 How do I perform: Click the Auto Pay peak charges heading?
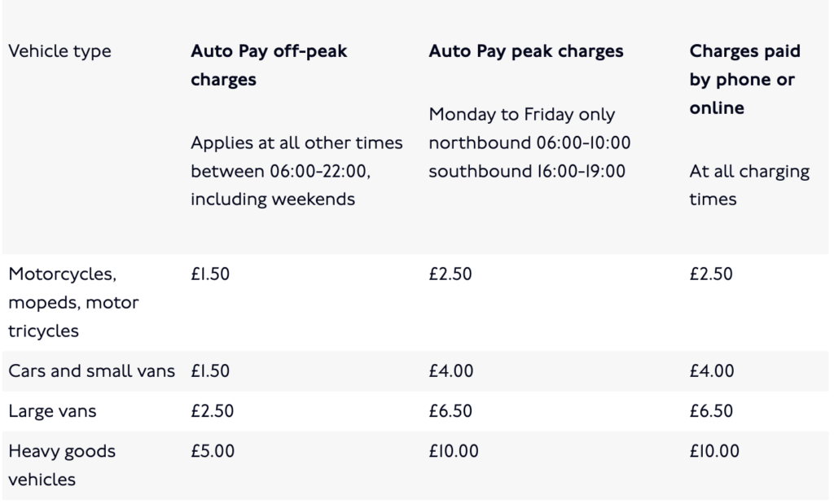[x=526, y=51]
